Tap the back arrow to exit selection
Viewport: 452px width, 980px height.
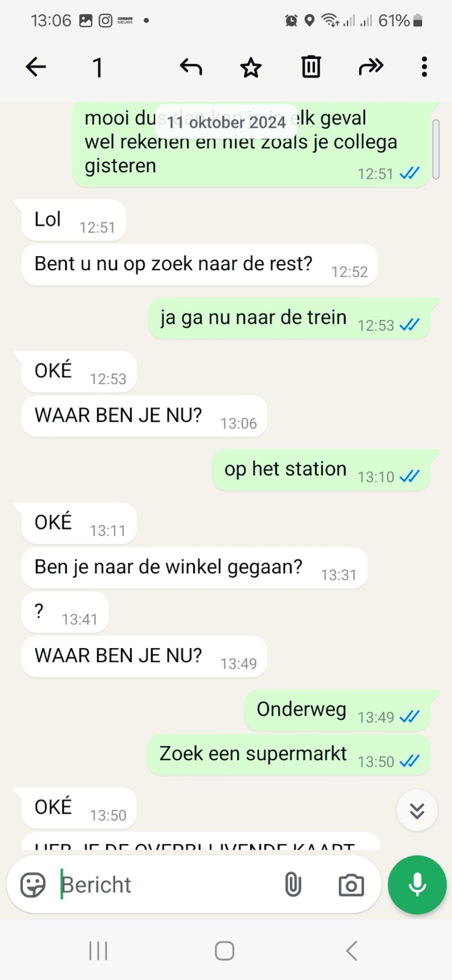coord(36,67)
